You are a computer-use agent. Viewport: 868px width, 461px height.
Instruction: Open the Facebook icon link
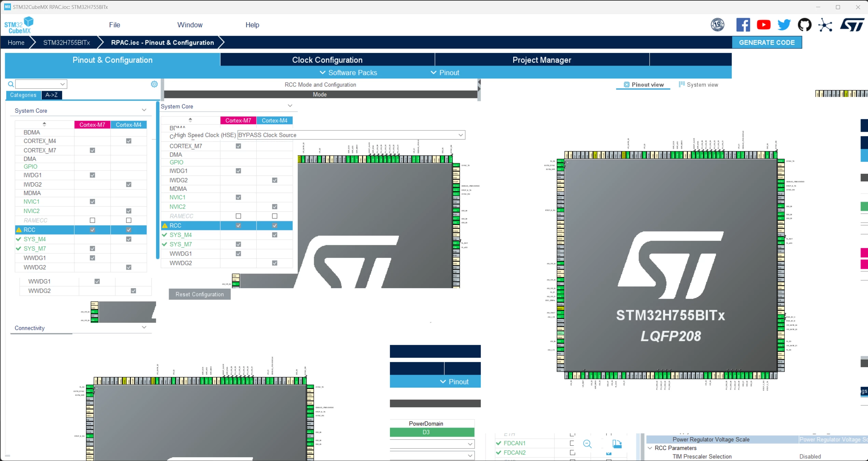tap(743, 25)
